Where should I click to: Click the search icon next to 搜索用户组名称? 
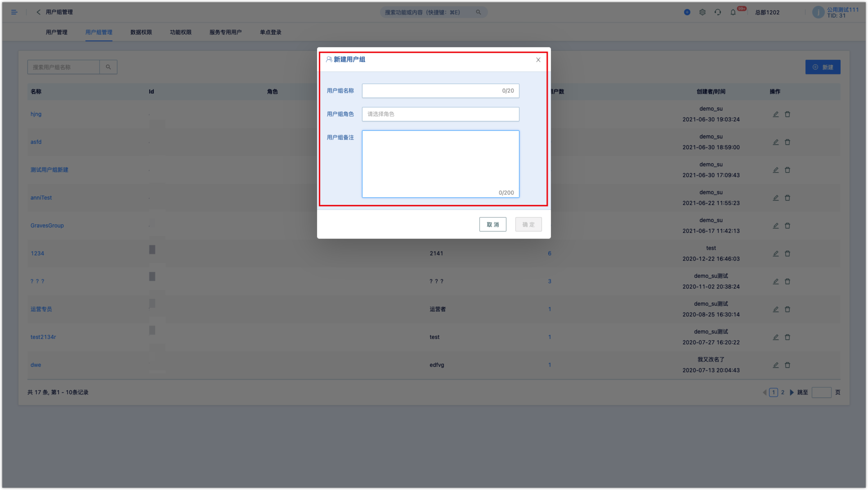click(108, 67)
